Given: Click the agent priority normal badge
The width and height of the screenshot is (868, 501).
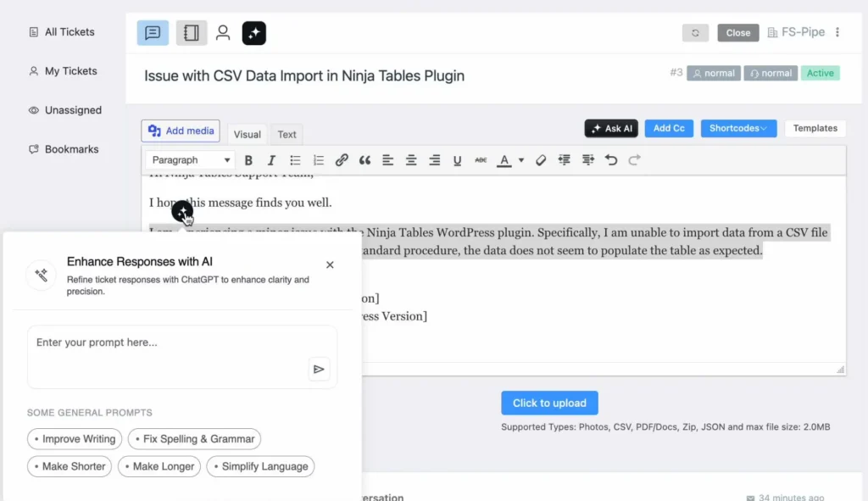Looking at the screenshot, I should 771,73.
